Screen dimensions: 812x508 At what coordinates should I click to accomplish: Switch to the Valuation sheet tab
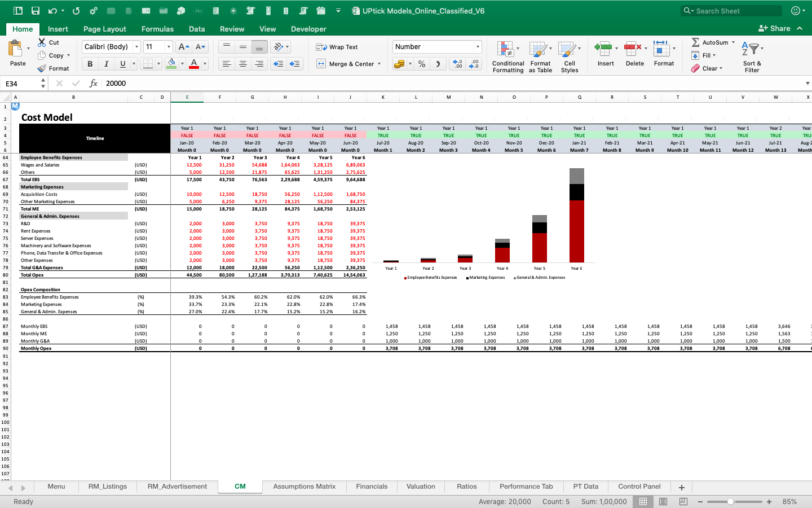point(421,487)
